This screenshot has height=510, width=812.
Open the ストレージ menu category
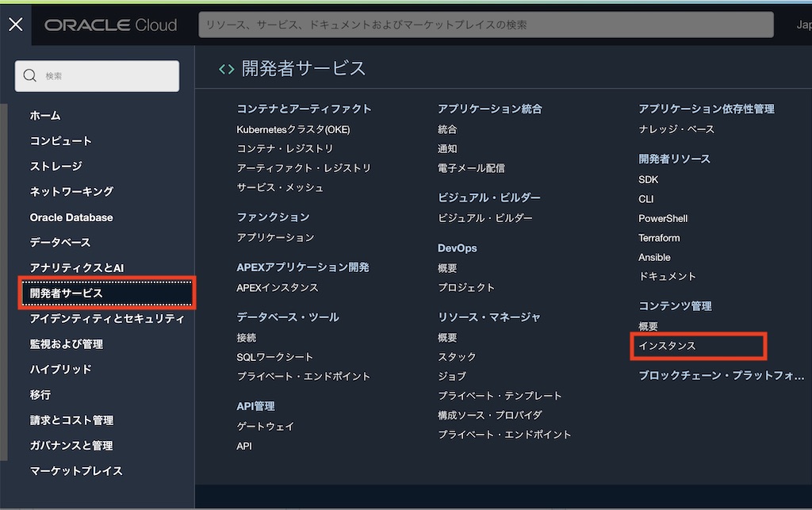[56, 167]
